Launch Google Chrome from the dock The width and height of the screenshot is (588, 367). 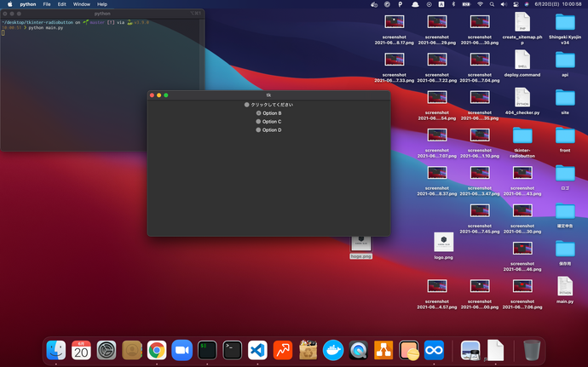[x=157, y=350]
